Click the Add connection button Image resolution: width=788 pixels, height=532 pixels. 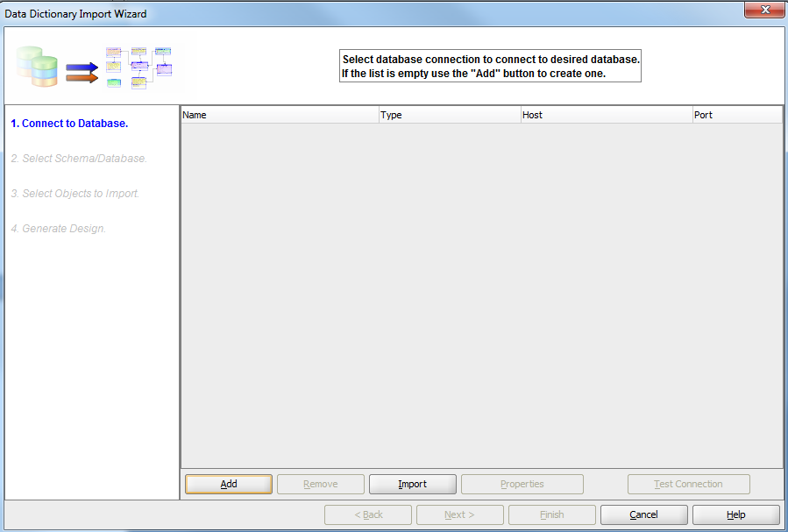click(x=229, y=484)
